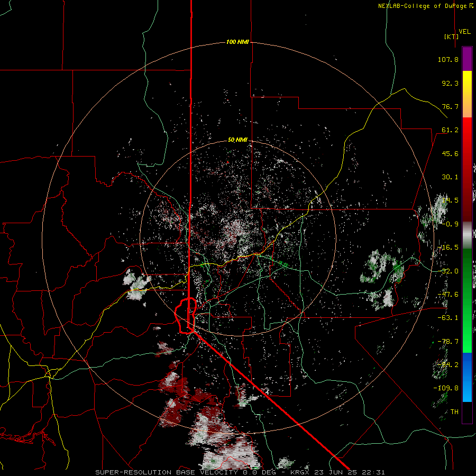
Task: Click the 45.6 velocity scale value
Action: [x=450, y=153]
